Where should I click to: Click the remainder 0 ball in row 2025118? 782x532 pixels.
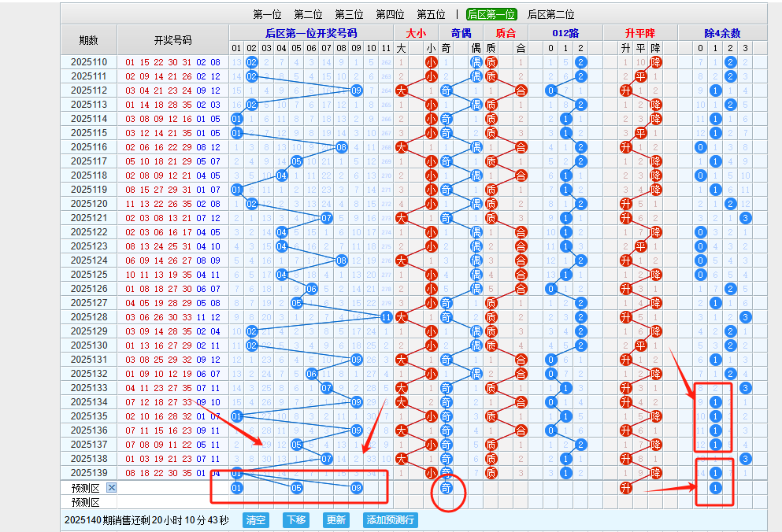coord(700,175)
